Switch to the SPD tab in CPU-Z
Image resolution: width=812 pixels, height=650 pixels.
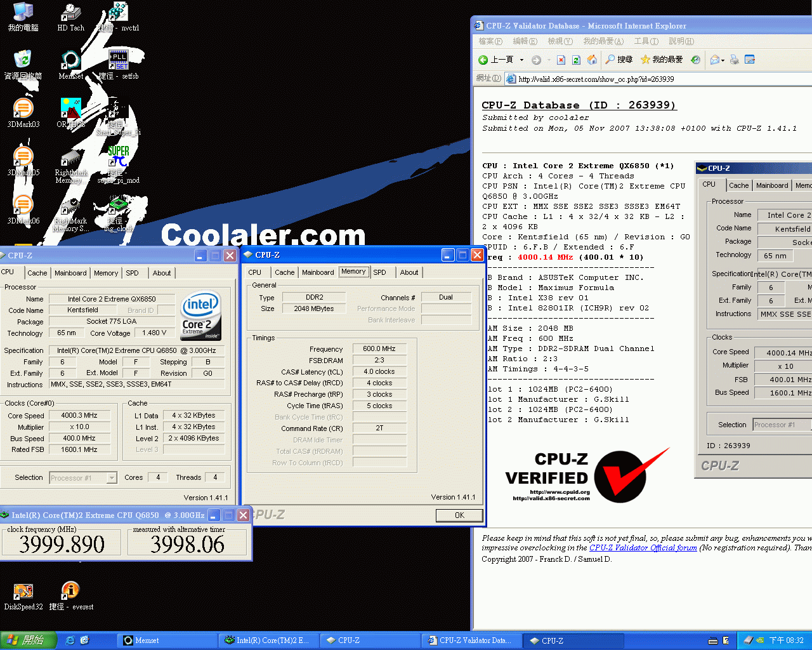click(381, 272)
